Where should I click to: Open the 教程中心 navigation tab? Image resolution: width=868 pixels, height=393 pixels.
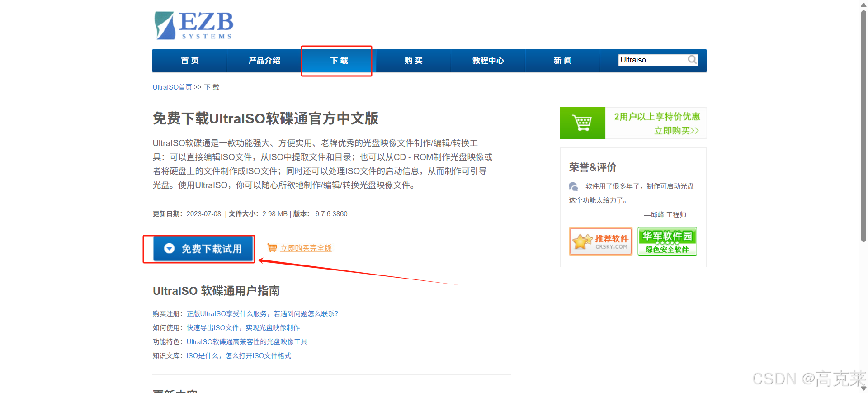[488, 61]
